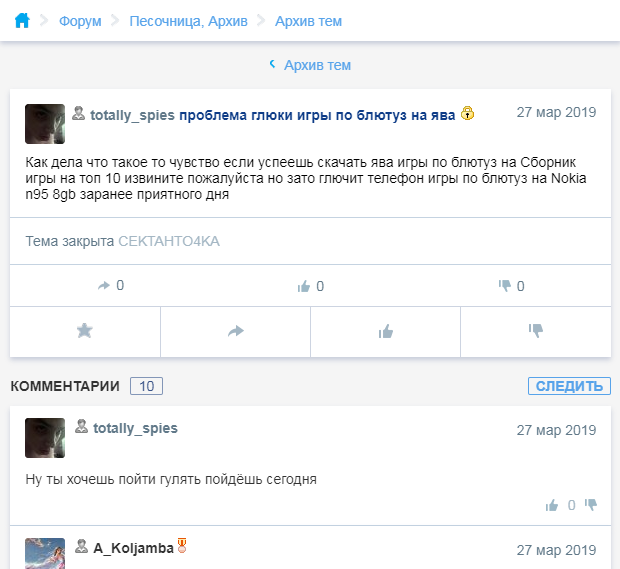Click A_Koljamba username in comments

[x=133, y=547]
